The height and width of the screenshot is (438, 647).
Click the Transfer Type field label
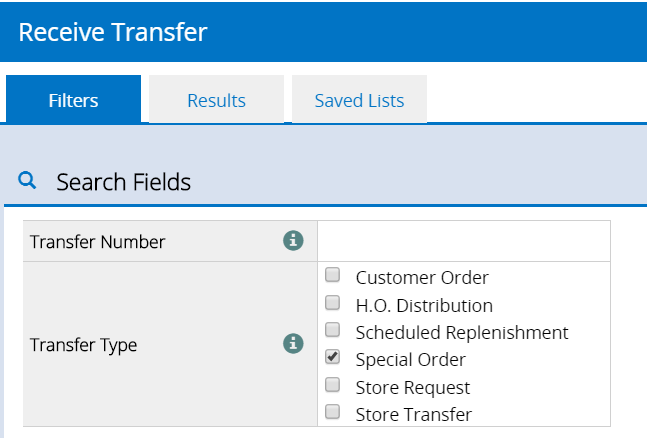(x=84, y=346)
